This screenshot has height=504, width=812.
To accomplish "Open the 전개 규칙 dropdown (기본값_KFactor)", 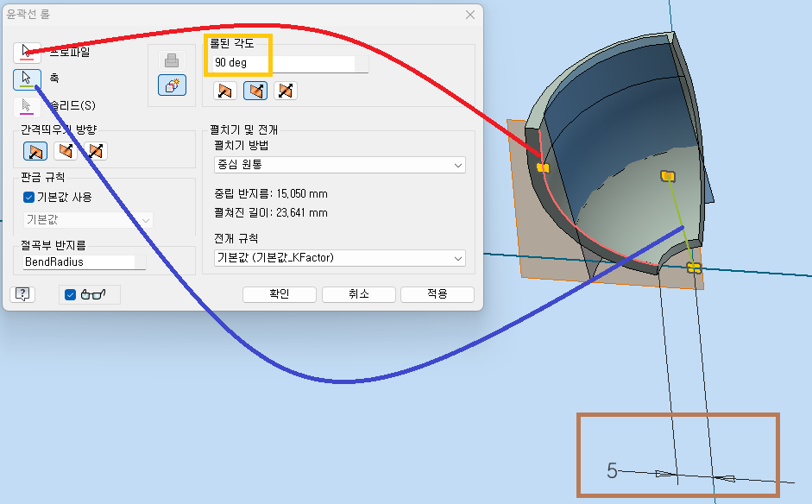I will click(x=339, y=258).
